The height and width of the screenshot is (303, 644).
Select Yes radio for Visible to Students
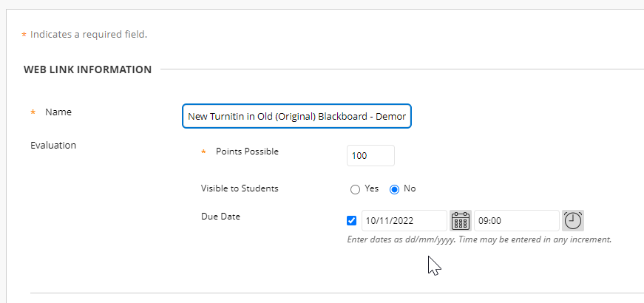(x=355, y=189)
